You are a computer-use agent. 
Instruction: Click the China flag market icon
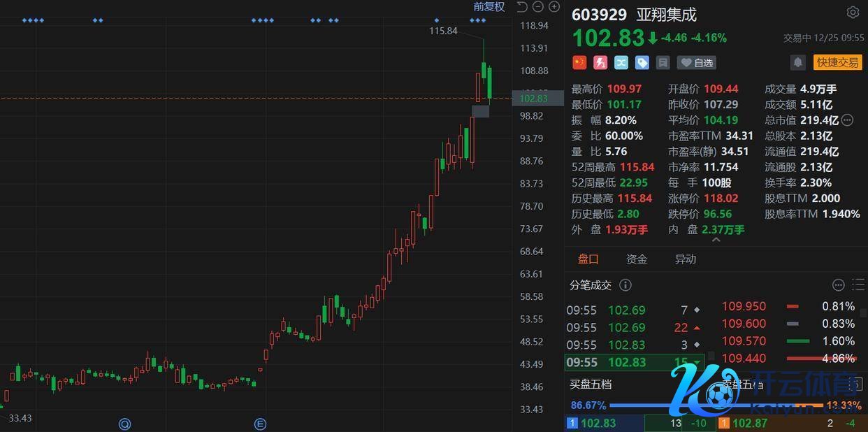(x=579, y=62)
